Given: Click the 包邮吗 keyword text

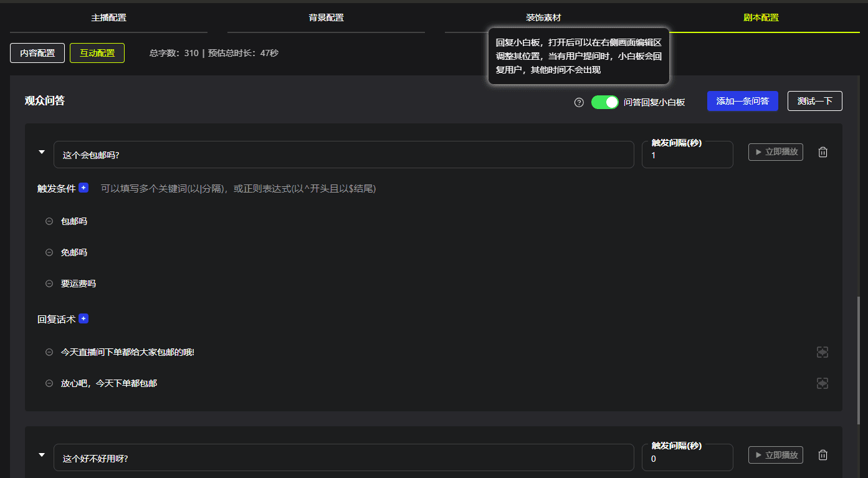Looking at the screenshot, I should [x=74, y=221].
